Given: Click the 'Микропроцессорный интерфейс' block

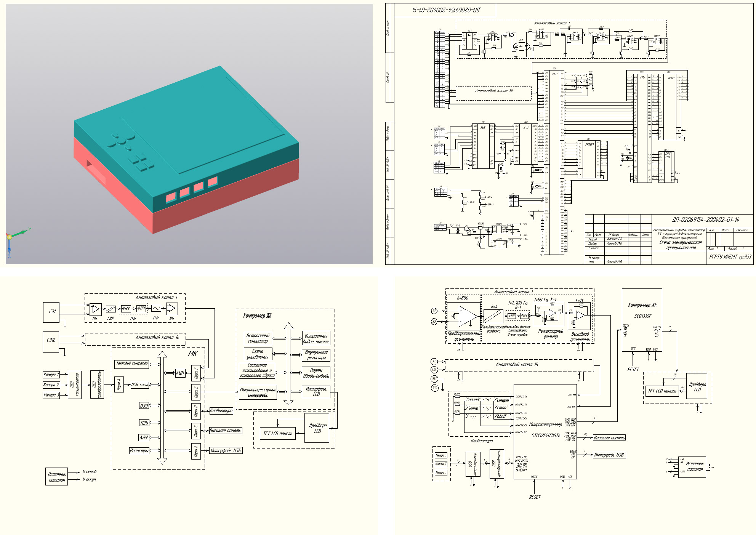Looking at the screenshot, I should [x=258, y=392].
